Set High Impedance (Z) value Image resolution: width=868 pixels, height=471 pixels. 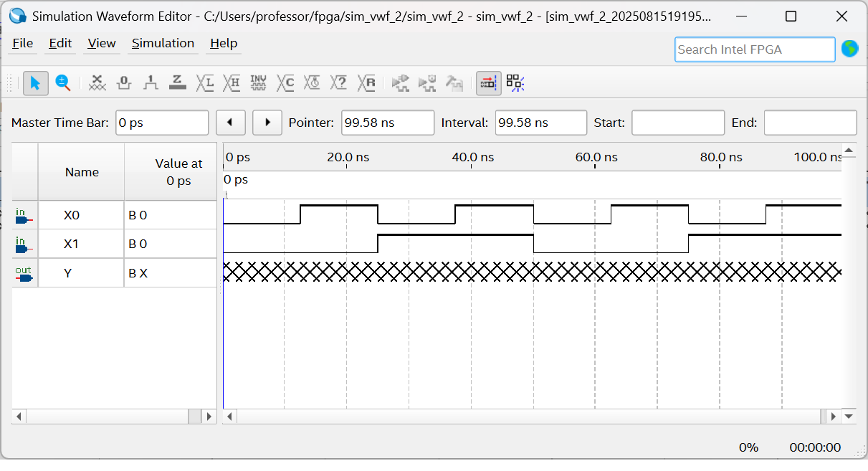(x=178, y=83)
